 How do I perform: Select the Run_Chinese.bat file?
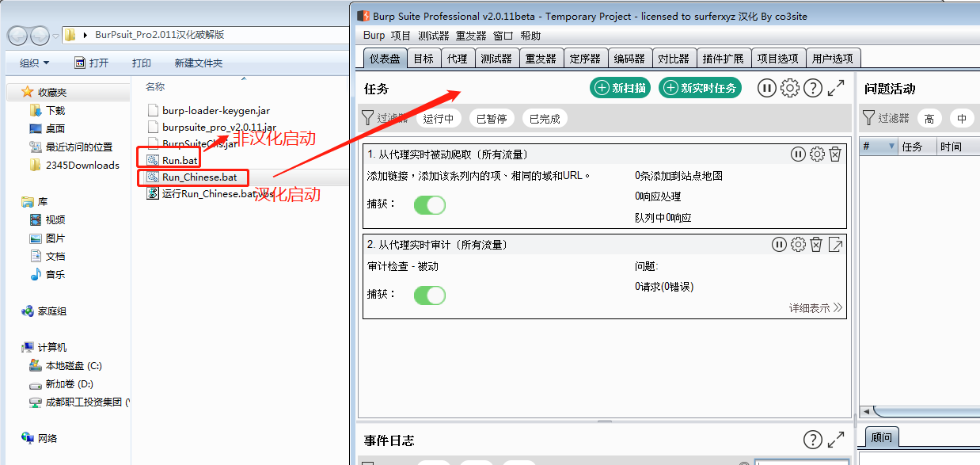(x=199, y=177)
